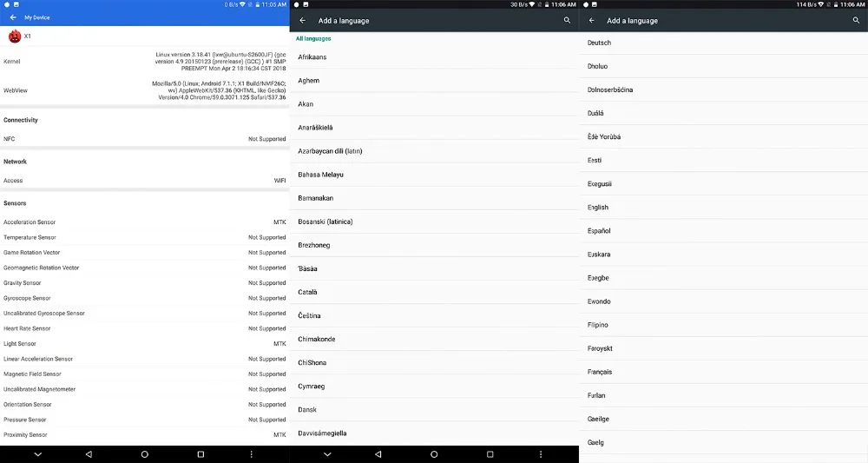This screenshot has height=463, width=868.
Task: Tap the Acceleration Sensor row
Action: (x=144, y=222)
